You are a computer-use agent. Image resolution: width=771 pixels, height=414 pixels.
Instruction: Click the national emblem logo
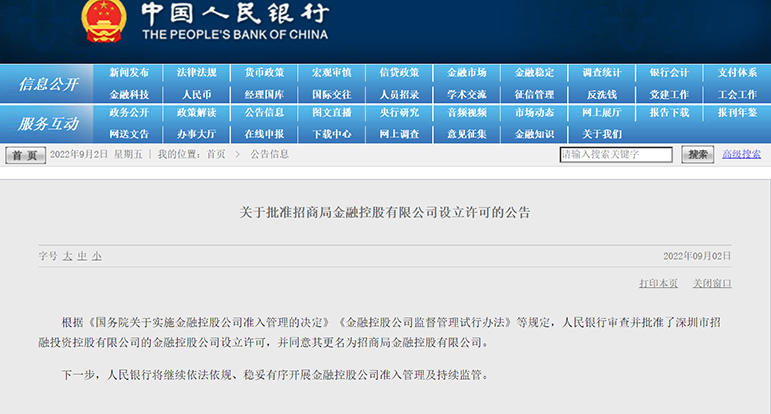click(x=104, y=21)
